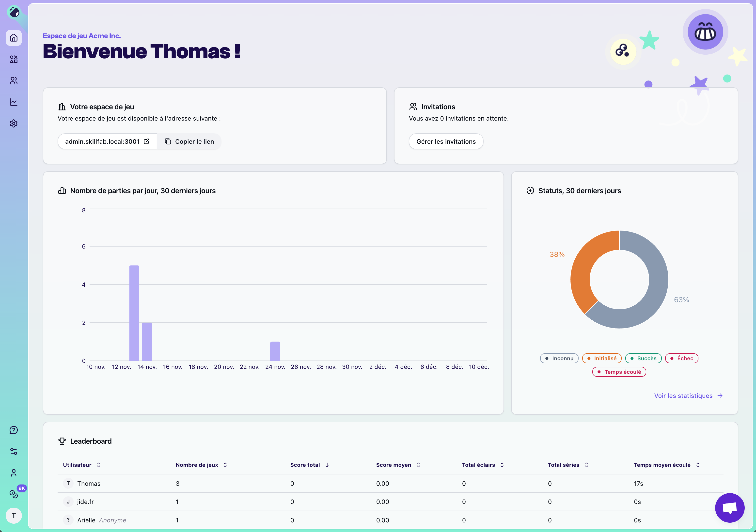Screen dimensions: 756x532
Task: Open the statistics line chart sidebar icon
Action: point(14,102)
